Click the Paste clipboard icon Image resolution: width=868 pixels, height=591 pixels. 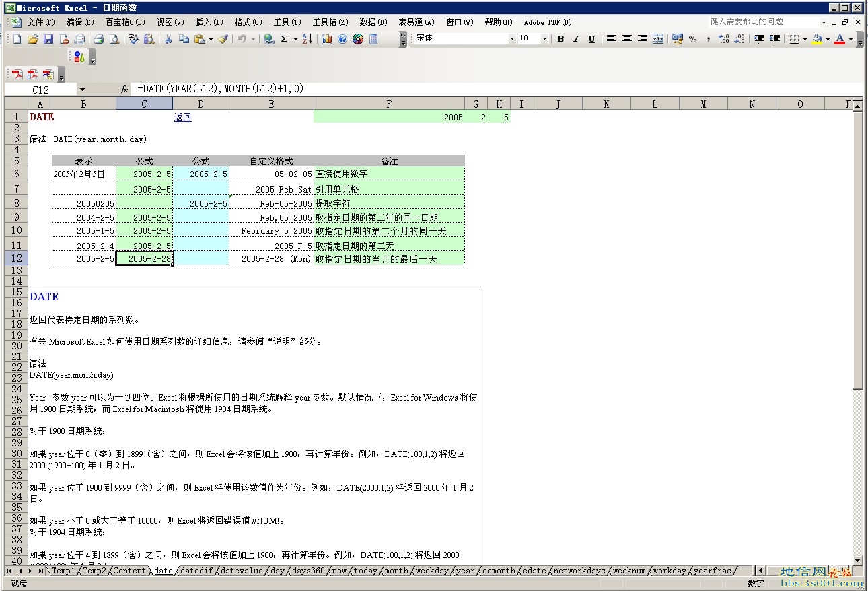pyautogui.click(x=199, y=39)
